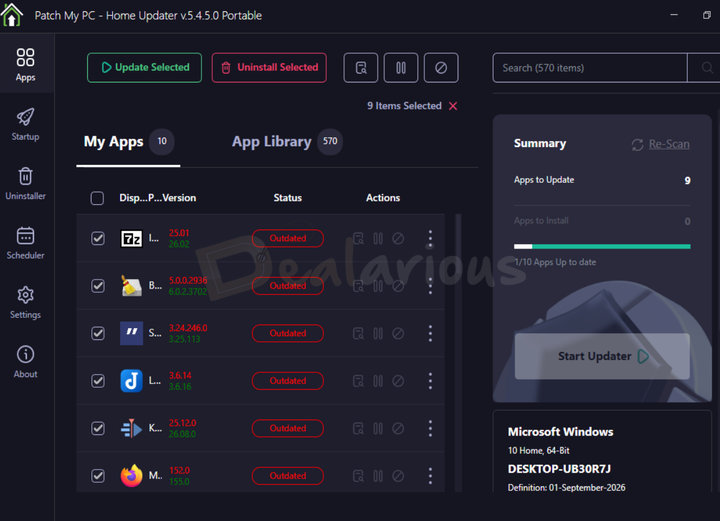Click the Search (570 items) field
Screen dimensions: 720x521
click(x=590, y=68)
